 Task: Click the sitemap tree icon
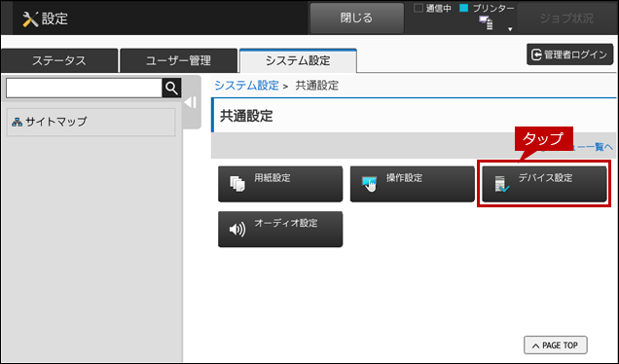17,122
